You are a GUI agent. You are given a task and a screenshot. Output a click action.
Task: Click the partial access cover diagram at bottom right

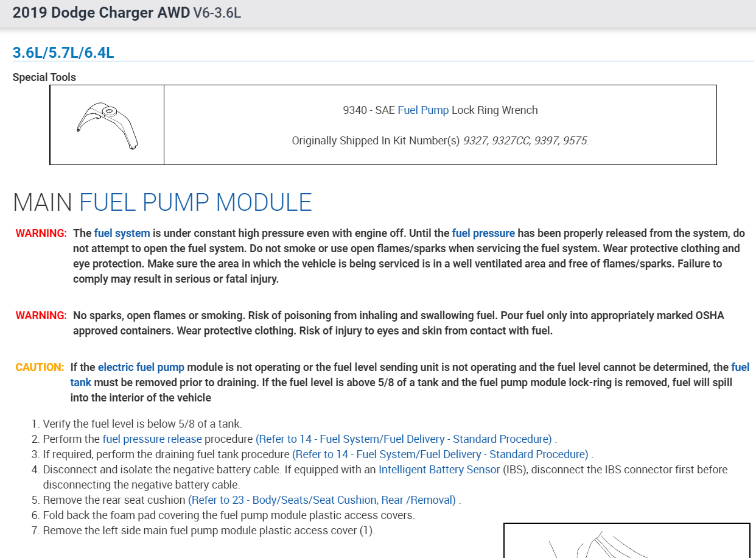(627, 541)
